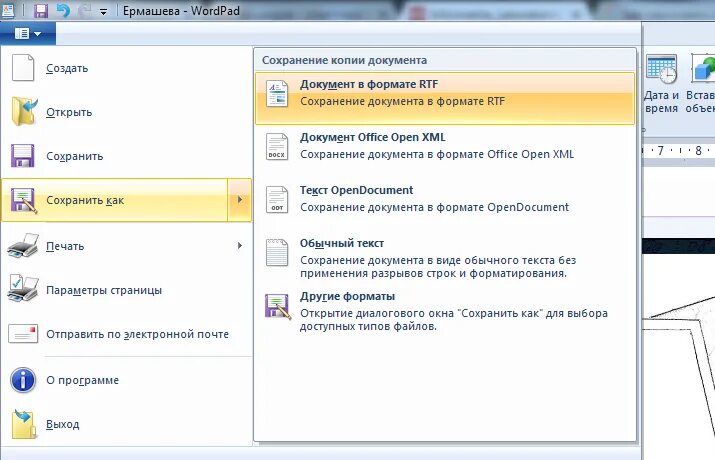Open Параметры страницы menu entry

click(x=127, y=290)
